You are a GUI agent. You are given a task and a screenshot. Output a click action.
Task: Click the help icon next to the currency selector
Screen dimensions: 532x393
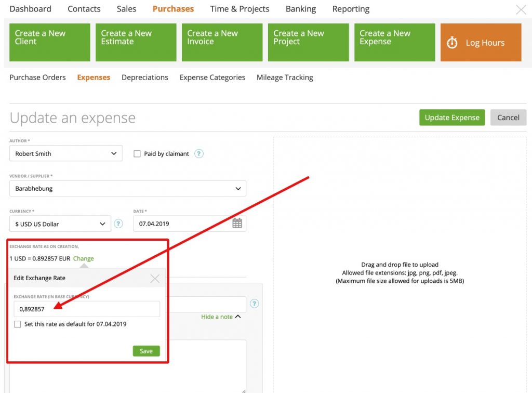click(118, 224)
